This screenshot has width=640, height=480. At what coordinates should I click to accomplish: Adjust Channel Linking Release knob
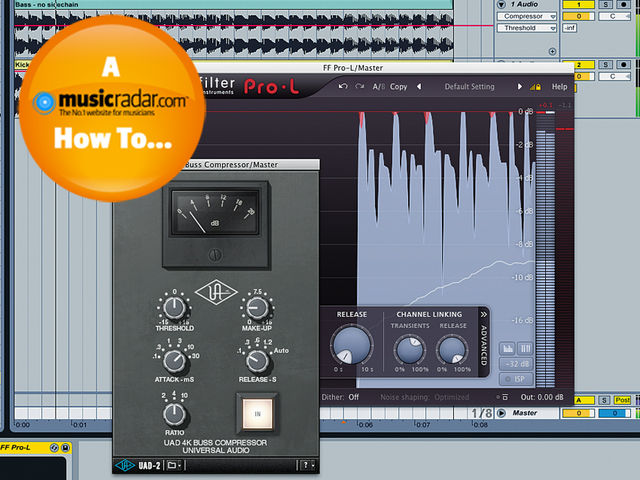452,350
